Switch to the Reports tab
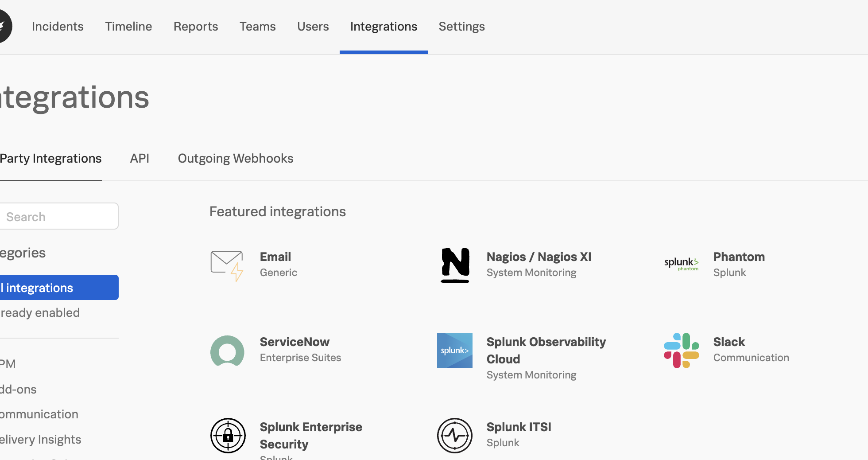Viewport: 868px width, 460px height. [x=196, y=26]
